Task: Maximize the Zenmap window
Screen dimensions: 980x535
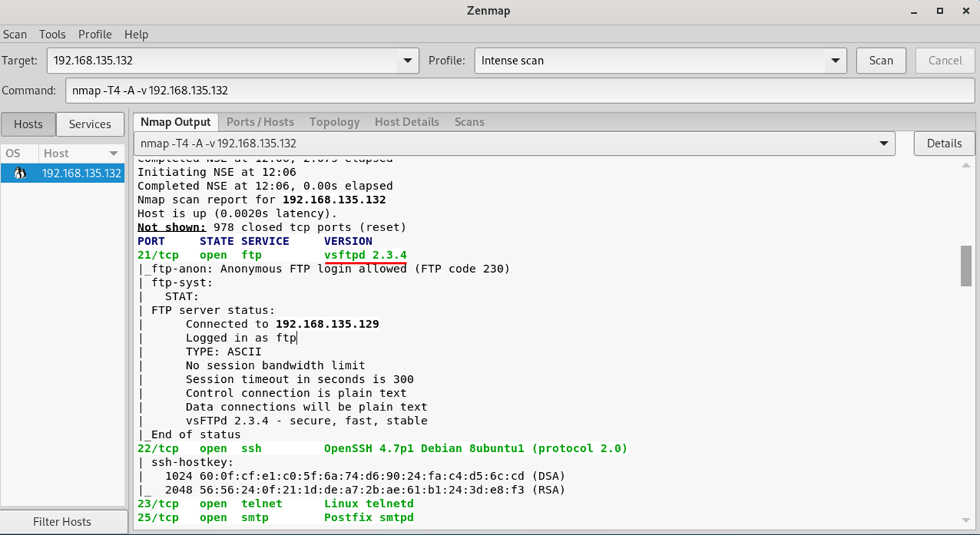Action: pos(940,11)
